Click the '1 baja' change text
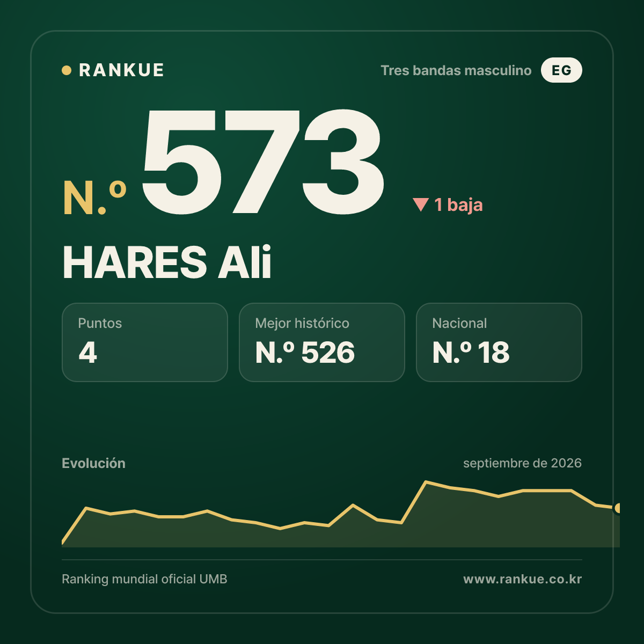644x644 pixels. point(458,204)
